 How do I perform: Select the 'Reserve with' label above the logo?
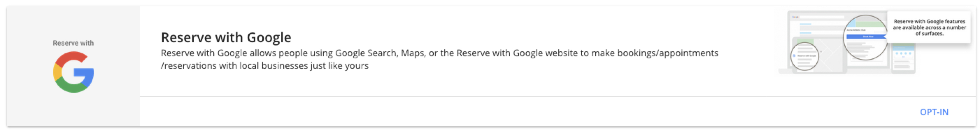click(73, 43)
